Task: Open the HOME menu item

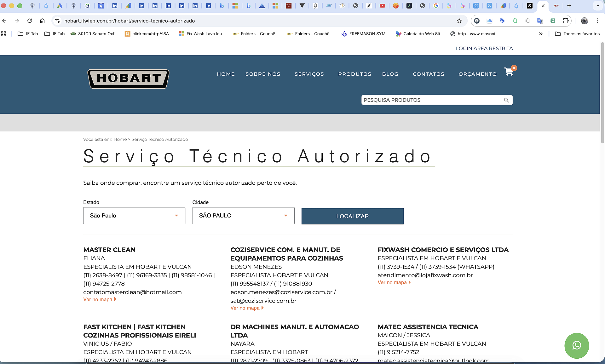Action: pyautogui.click(x=226, y=74)
